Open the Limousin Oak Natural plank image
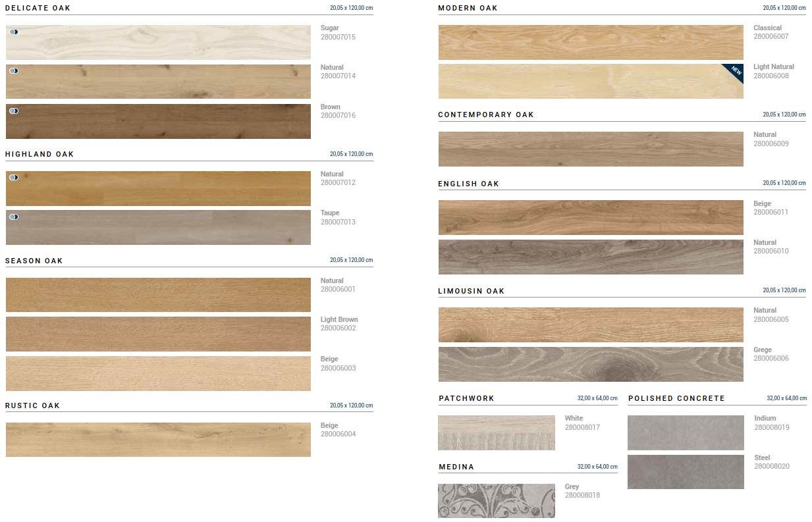 coord(591,325)
